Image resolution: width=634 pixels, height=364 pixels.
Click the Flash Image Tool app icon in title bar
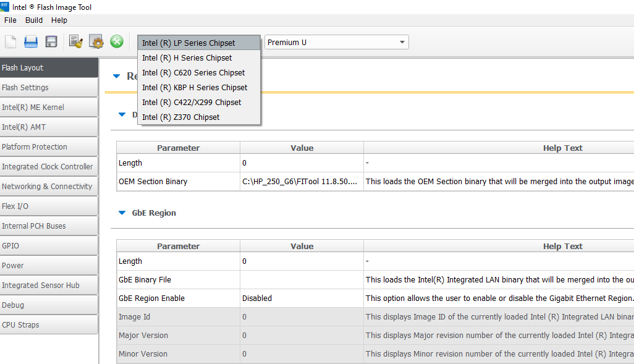[4, 6]
